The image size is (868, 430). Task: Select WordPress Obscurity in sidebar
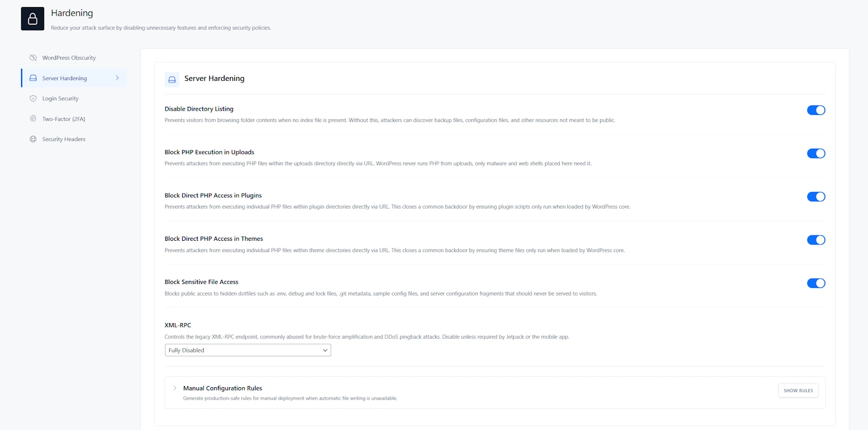pos(69,57)
